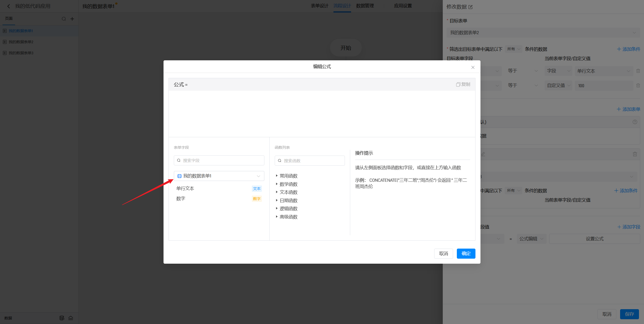Click the 确定 button in dialog
Screen dimensions: 644x324
(x=466, y=253)
